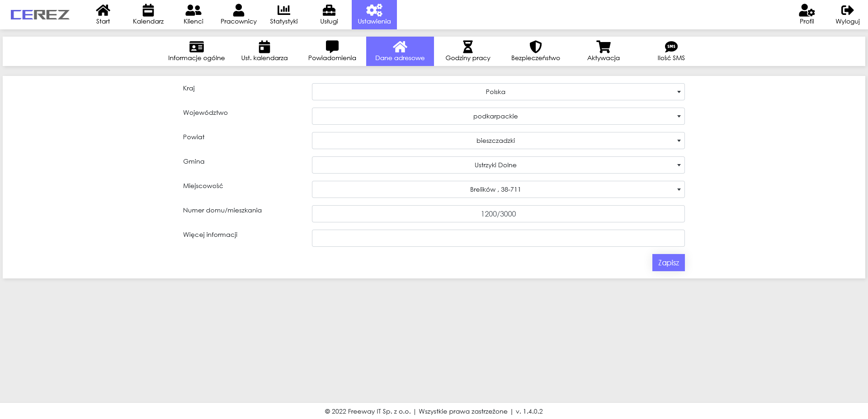The height and width of the screenshot is (419, 868).
Task: Open the Profil user settings icon
Action: 807,10
